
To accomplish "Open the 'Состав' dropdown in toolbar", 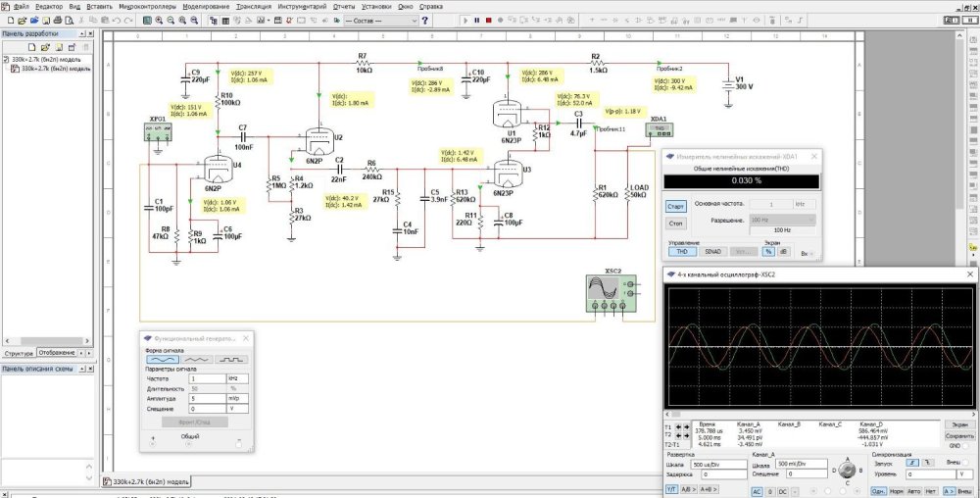I will click(383, 20).
